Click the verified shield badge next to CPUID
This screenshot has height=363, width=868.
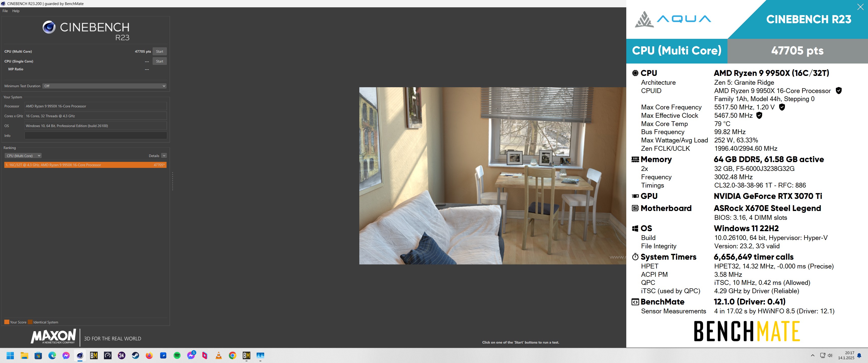pos(838,90)
